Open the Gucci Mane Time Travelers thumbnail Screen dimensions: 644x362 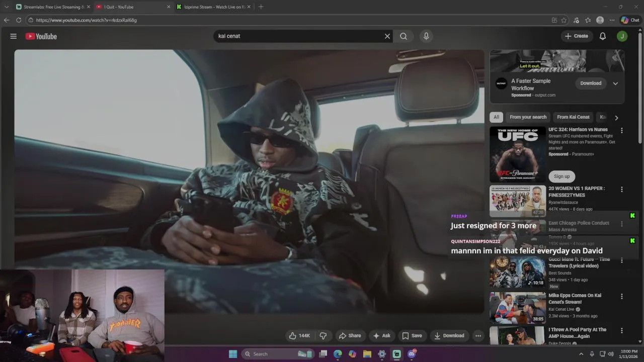pyautogui.click(x=518, y=272)
